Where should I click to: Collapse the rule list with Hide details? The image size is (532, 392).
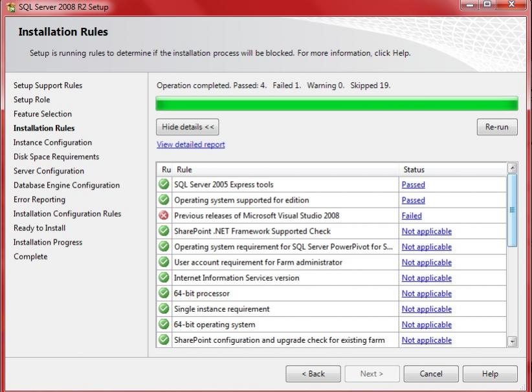click(188, 127)
